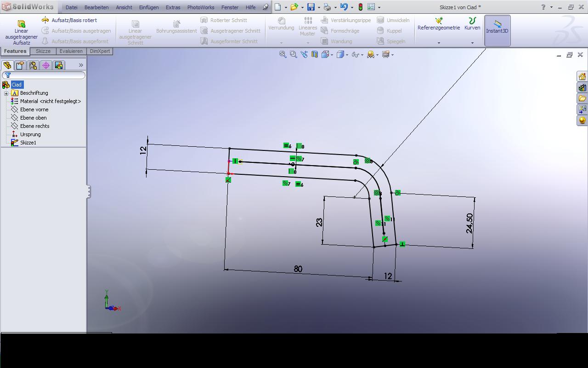Open dropdown arrow next to Save icon
588x368 pixels.
click(x=319, y=7)
